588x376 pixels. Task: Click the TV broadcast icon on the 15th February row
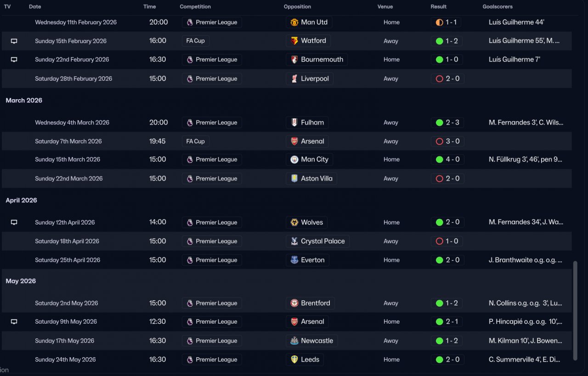(14, 41)
